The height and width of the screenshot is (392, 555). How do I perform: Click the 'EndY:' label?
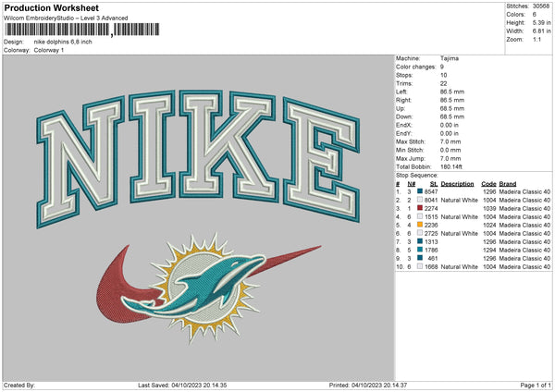point(404,133)
